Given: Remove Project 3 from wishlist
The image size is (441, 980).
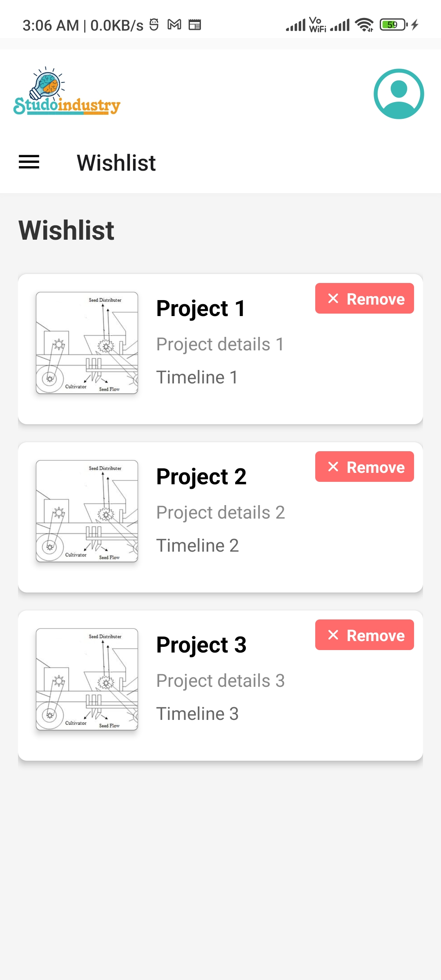Looking at the screenshot, I should pos(364,635).
